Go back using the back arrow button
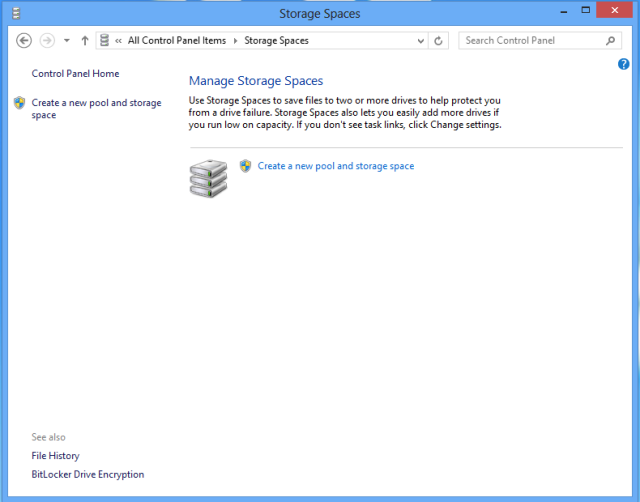Image resolution: width=640 pixels, height=502 pixels. click(x=24, y=40)
